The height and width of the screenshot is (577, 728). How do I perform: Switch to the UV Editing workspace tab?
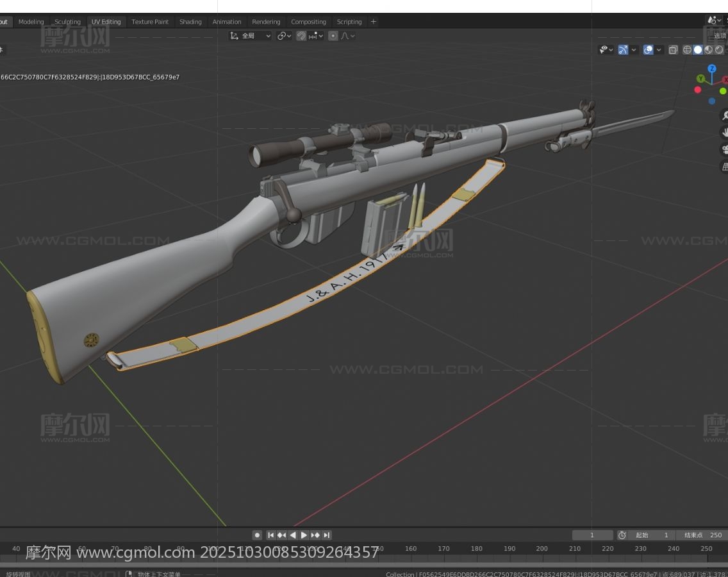(x=106, y=22)
